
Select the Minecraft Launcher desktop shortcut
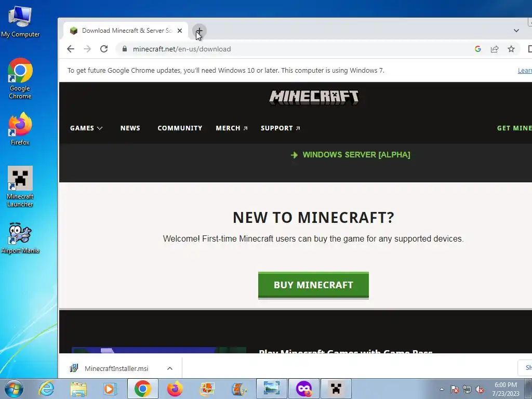20,187
